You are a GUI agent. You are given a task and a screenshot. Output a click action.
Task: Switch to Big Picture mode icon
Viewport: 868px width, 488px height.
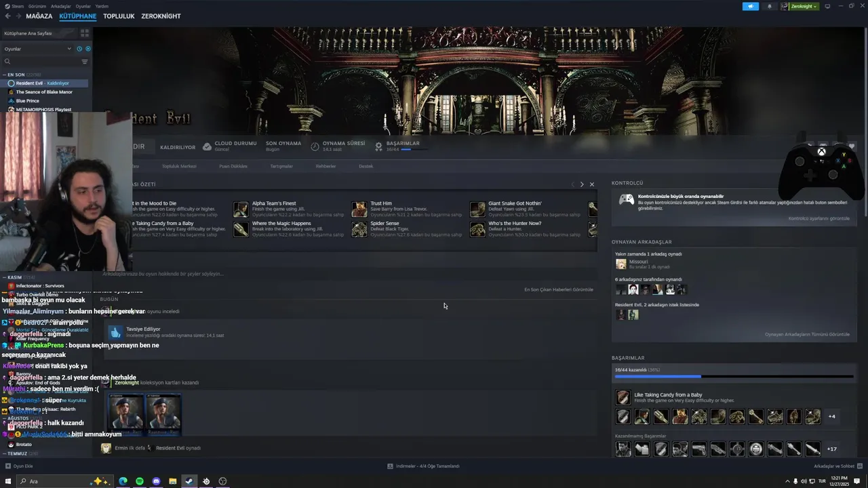(x=827, y=6)
